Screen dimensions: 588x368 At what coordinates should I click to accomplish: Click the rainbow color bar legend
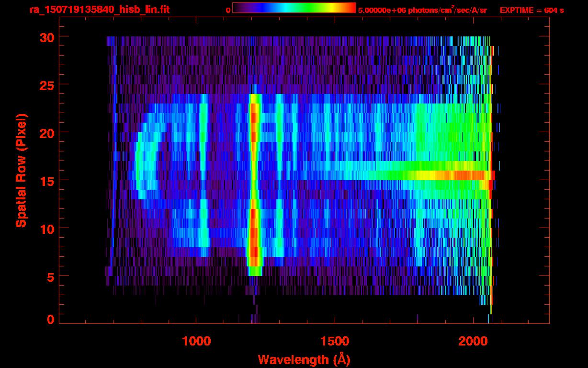pos(294,8)
